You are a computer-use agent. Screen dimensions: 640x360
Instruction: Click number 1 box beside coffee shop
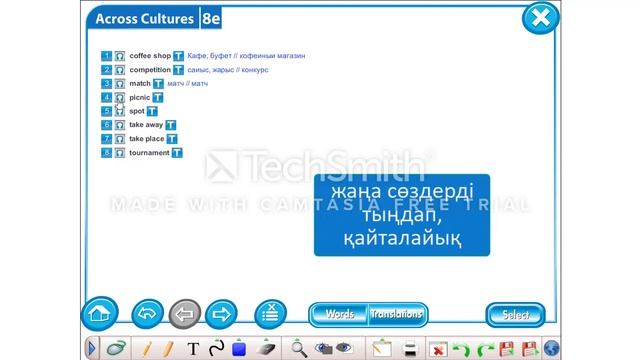[107, 56]
